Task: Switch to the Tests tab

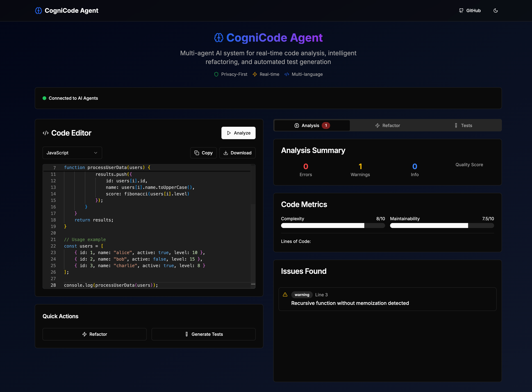Action: 463,125
